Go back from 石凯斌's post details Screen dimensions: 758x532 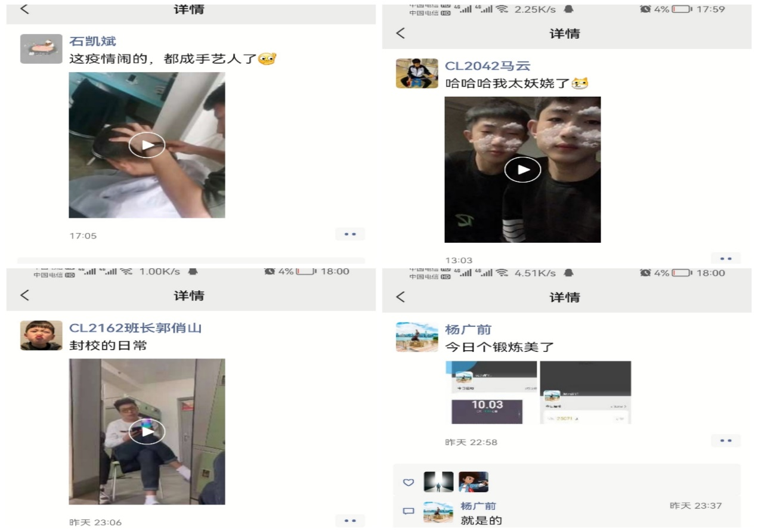pos(24,9)
